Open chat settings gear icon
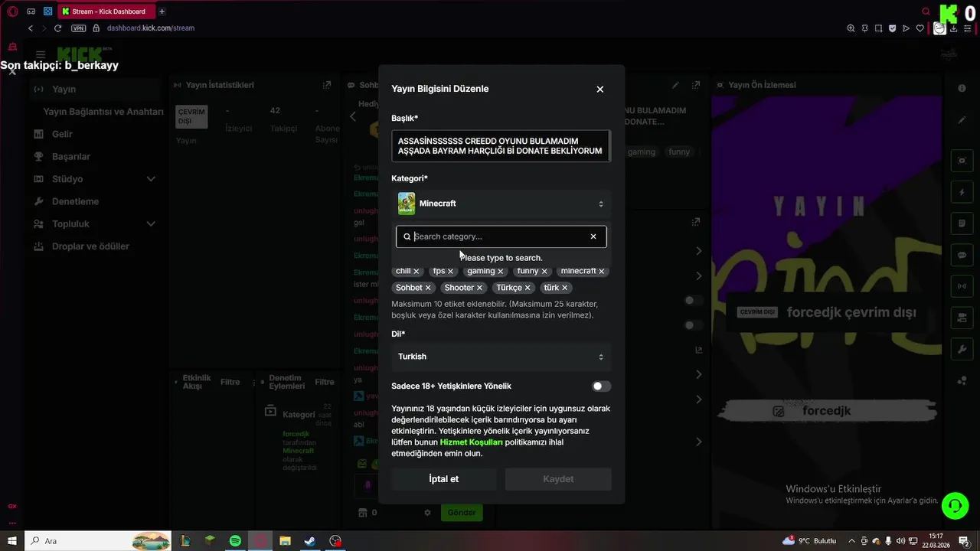The image size is (980, 551). [428, 513]
